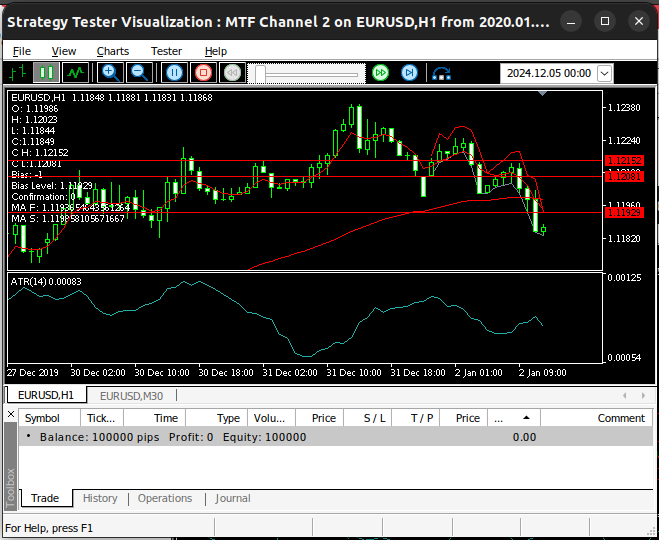Sort by Comment column header
659x540 pixels.
(597, 418)
